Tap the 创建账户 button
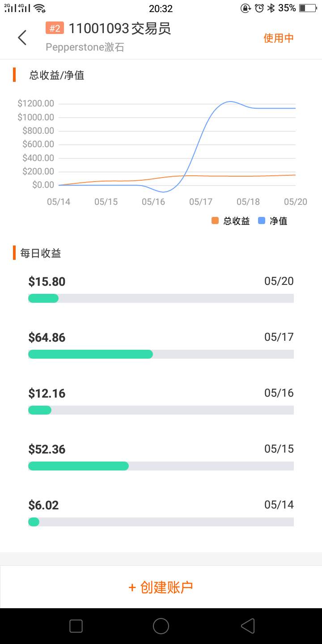322x644 pixels. pyautogui.click(x=161, y=587)
